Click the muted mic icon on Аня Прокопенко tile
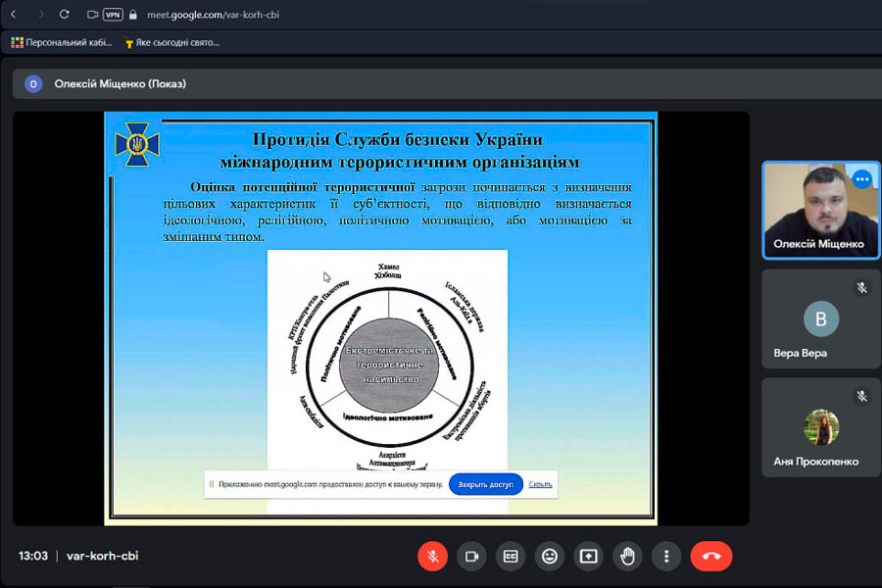Image resolution: width=882 pixels, height=588 pixels. (861, 396)
